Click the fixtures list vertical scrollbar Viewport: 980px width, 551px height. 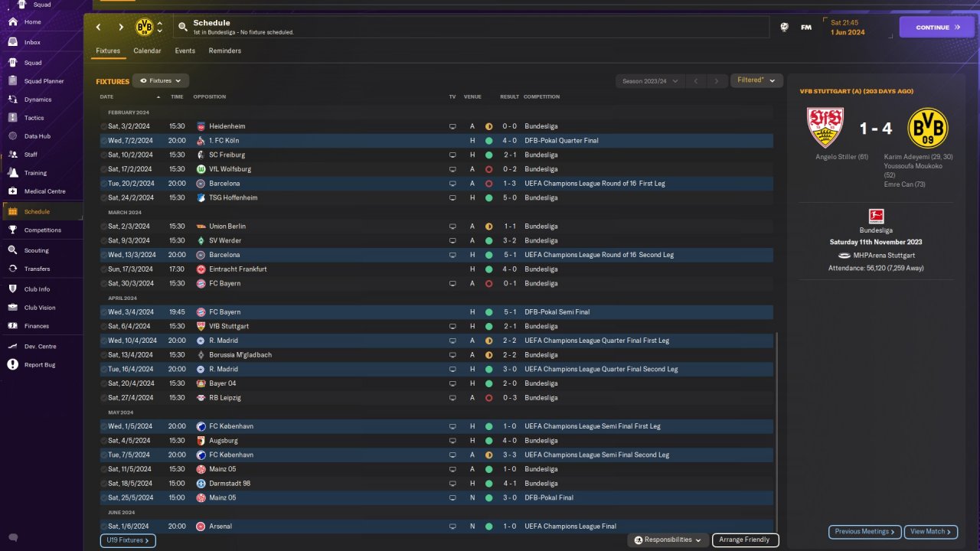[x=776, y=432]
